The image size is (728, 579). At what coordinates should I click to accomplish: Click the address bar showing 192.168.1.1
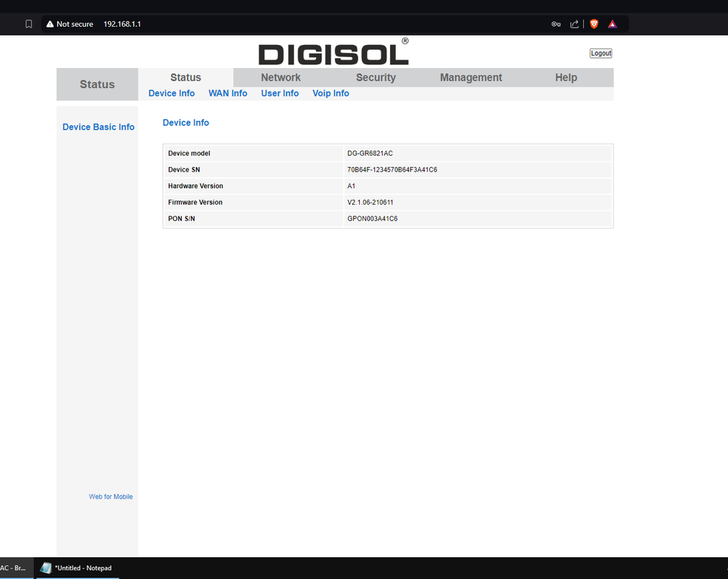[289, 24]
